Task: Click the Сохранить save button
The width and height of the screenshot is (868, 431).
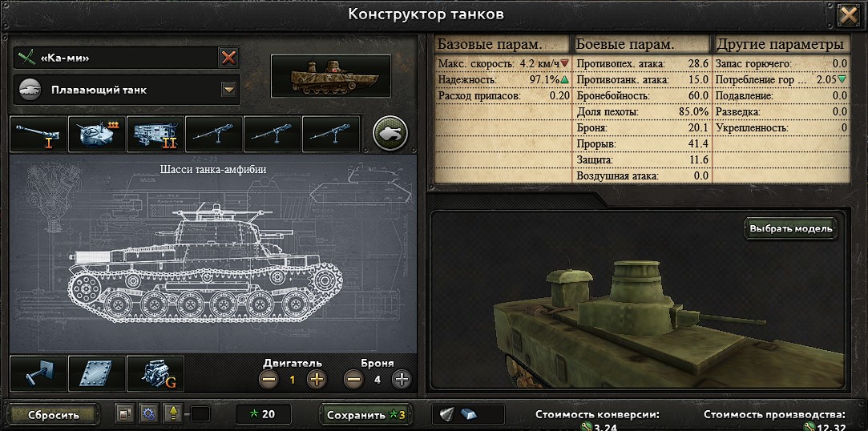Action: click(366, 414)
